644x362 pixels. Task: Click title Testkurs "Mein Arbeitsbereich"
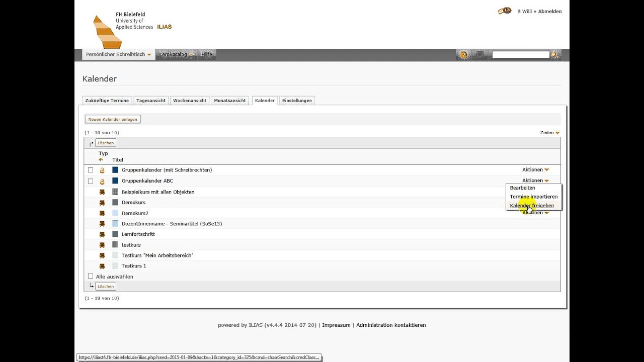pyautogui.click(x=157, y=255)
